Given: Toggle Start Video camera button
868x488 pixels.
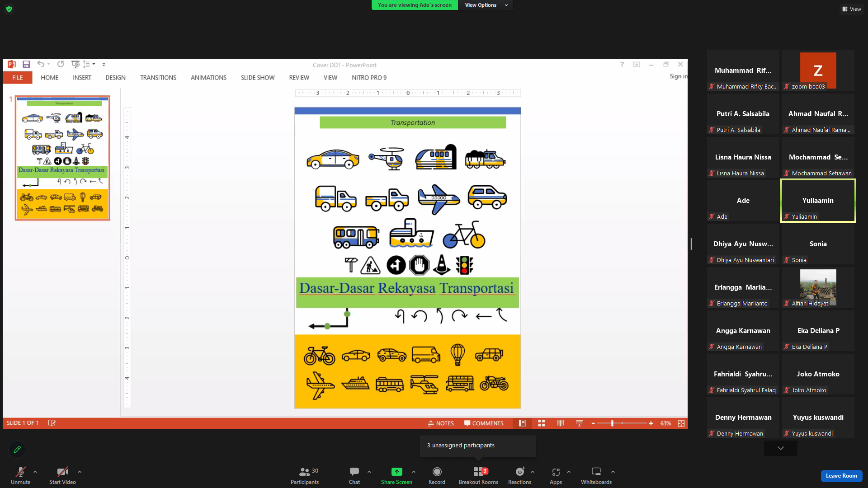Looking at the screenshot, I should click(x=62, y=476).
